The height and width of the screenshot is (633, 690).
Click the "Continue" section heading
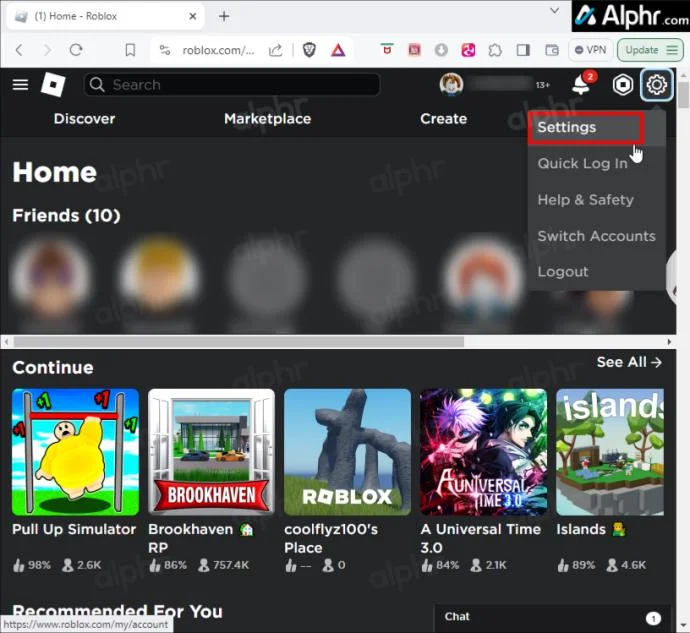pos(53,368)
